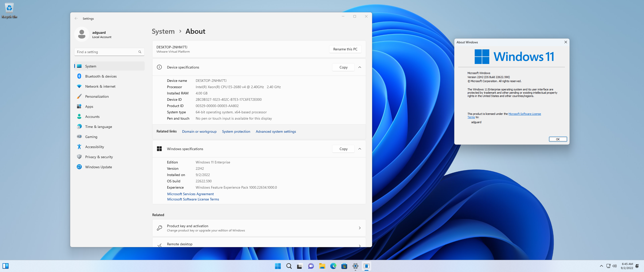This screenshot has width=644, height=272.
Task: Open System protection link
Action: (236, 131)
